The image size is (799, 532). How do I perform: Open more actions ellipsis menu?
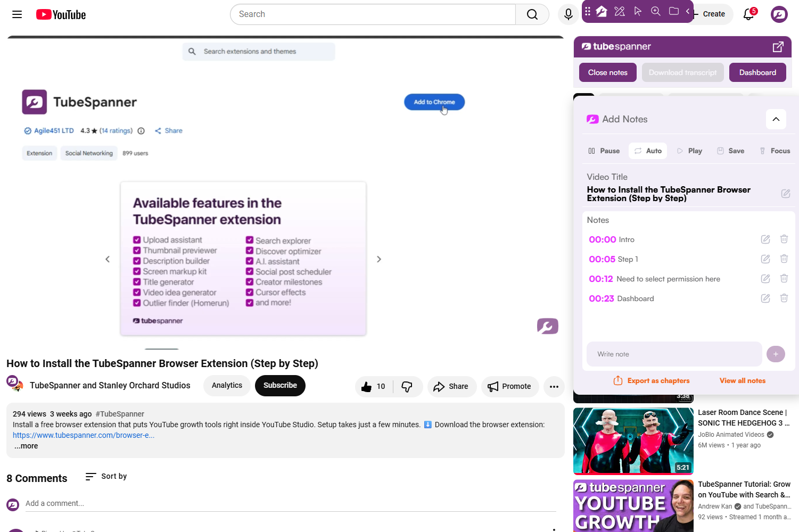[x=554, y=387]
